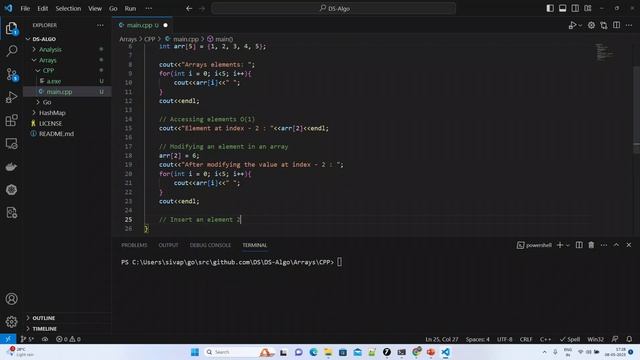The height and width of the screenshot is (360, 640).
Task: Open Customize Layout button
Action: [x=588, y=8]
